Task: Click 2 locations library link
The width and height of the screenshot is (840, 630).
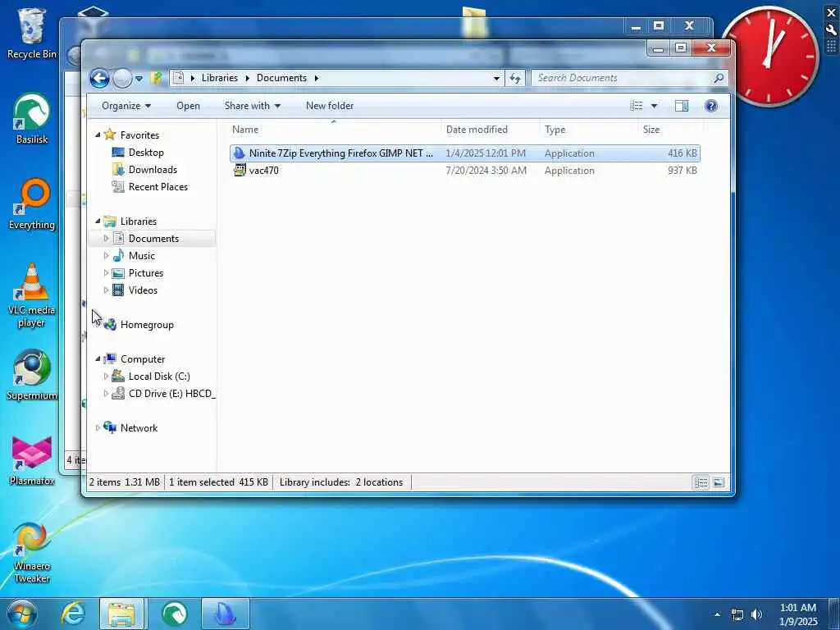Action: pyautogui.click(x=379, y=482)
